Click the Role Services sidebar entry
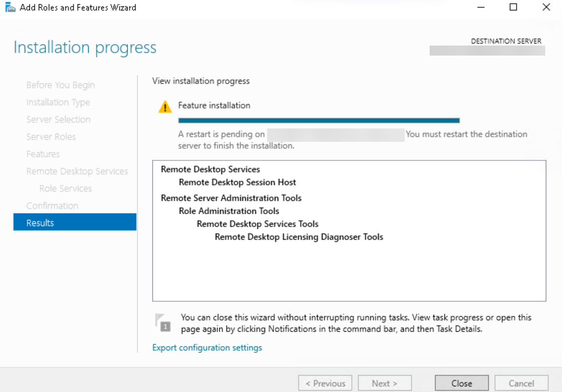The image size is (562, 392). (66, 188)
